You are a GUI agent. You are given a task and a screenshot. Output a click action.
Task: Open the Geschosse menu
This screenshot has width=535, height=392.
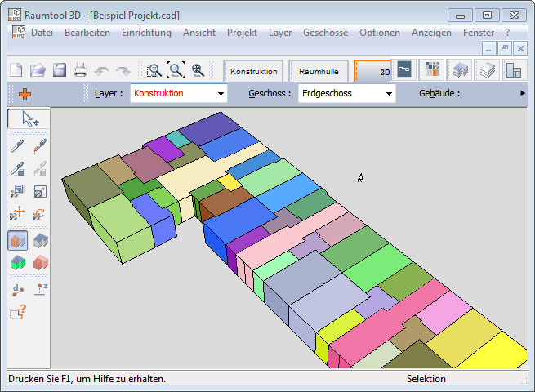pos(326,33)
